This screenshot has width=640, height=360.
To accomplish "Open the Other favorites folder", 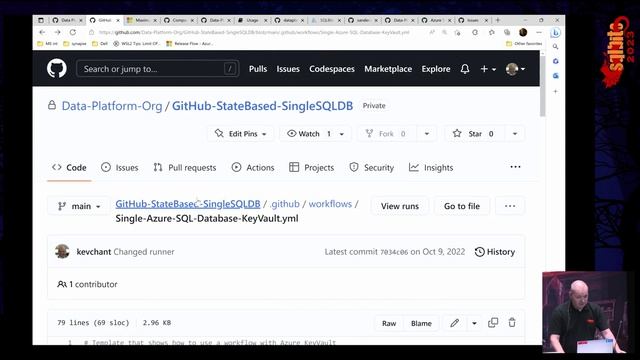I will [524, 44].
